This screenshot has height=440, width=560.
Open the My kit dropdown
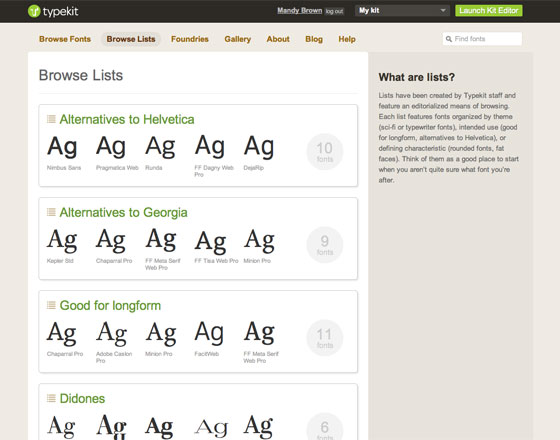[x=402, y=10]
